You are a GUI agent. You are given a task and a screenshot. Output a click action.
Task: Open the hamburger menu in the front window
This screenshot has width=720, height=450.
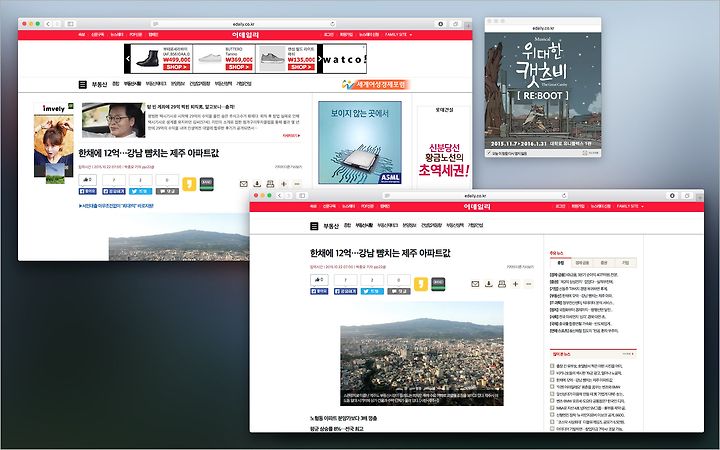pos(314,226)
